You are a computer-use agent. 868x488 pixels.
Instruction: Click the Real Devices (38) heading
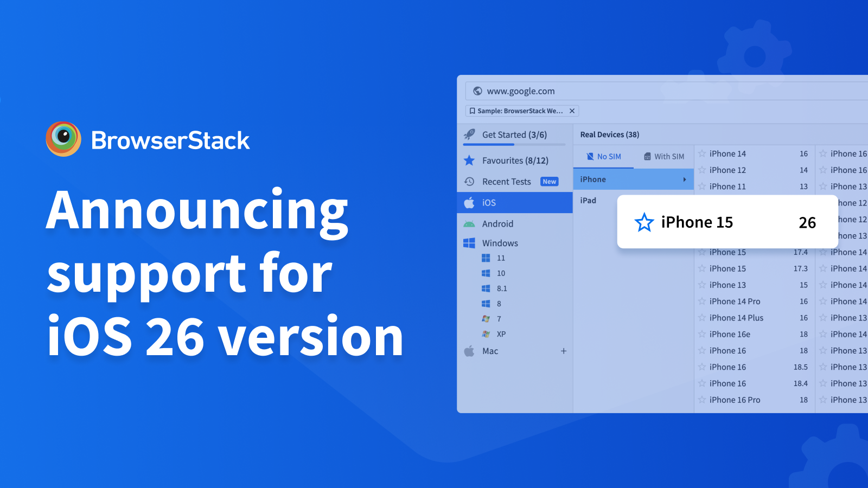point(610,134)
